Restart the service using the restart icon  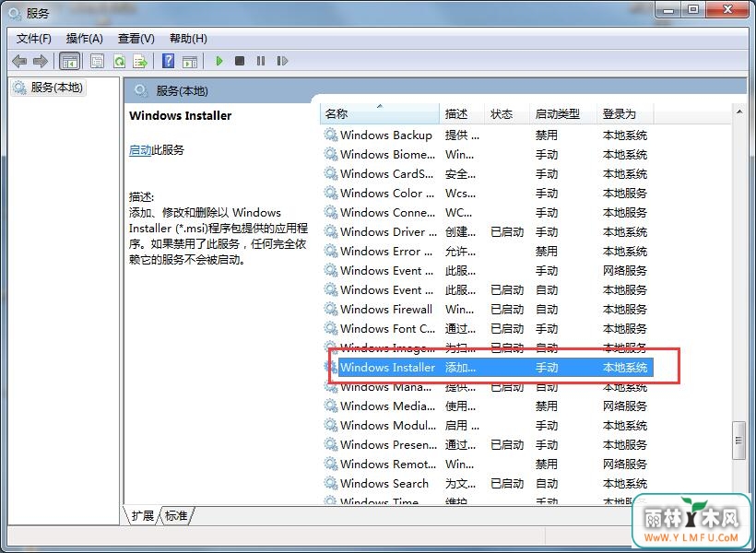click(282, 61)
